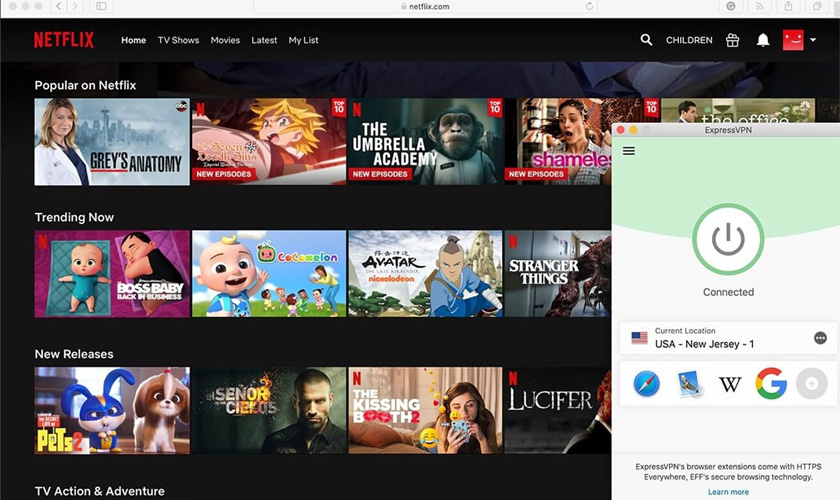
Task: Open The Umbrella Academy thumbnail
Action: point(425,142)
